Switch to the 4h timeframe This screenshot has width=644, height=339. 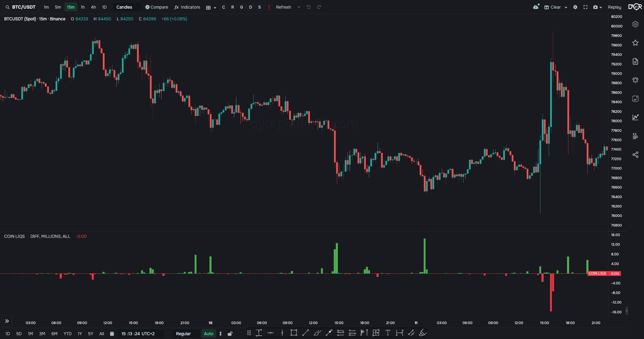click(94, 7)
